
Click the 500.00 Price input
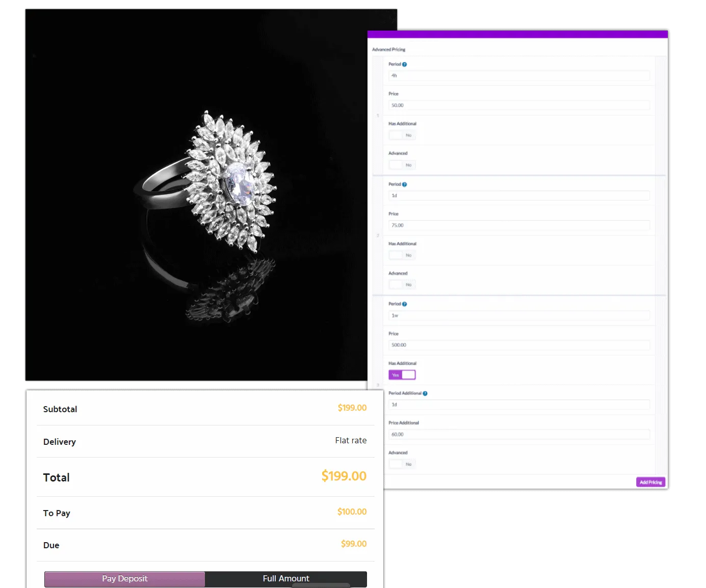519,345
